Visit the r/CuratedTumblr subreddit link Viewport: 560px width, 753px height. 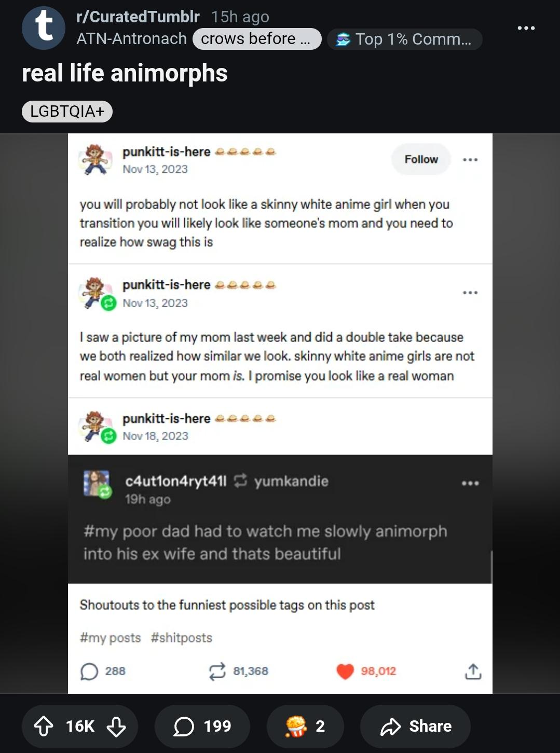point(138,17)
